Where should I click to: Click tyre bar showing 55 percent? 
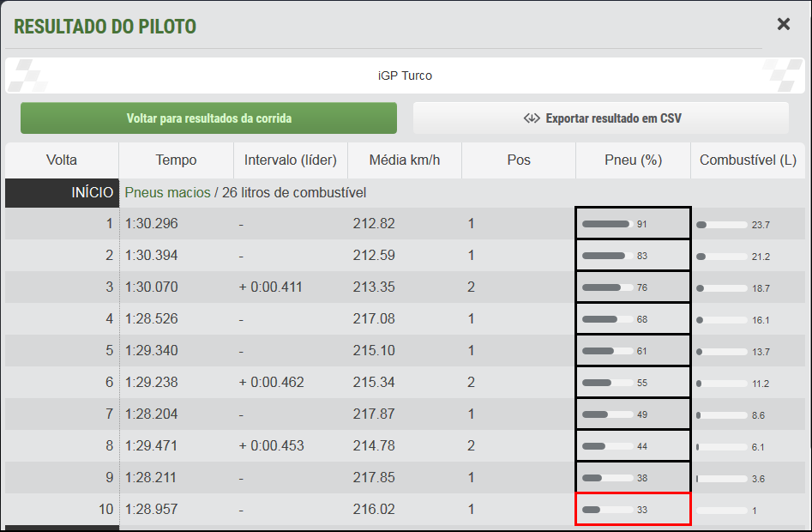click(x=607, y=383)
